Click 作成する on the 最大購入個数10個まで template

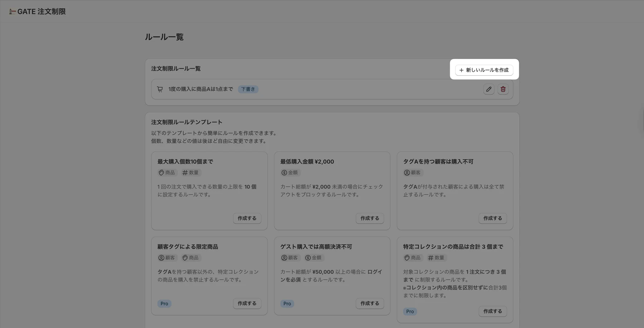point(247,218)
